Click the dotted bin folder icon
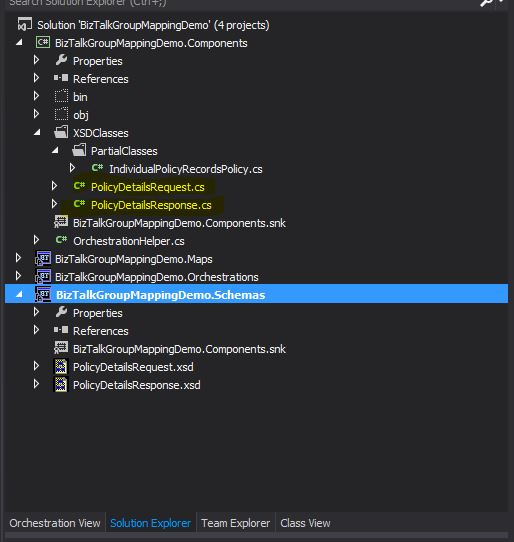 (61, 96)
